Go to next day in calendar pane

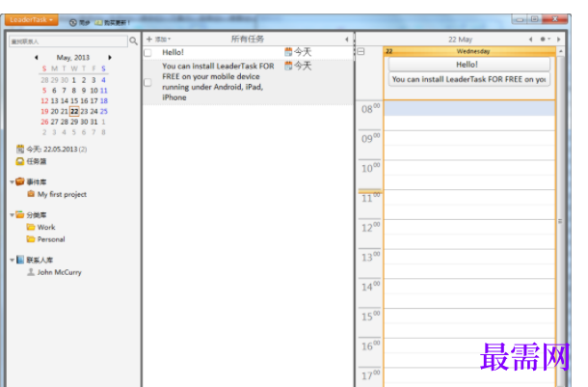coord(559,40)
